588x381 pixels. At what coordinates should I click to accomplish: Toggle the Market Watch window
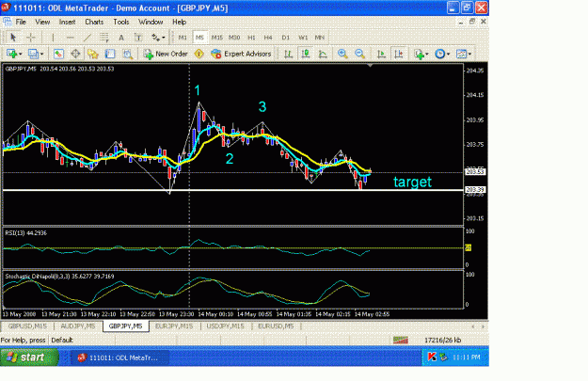(58, 54)
